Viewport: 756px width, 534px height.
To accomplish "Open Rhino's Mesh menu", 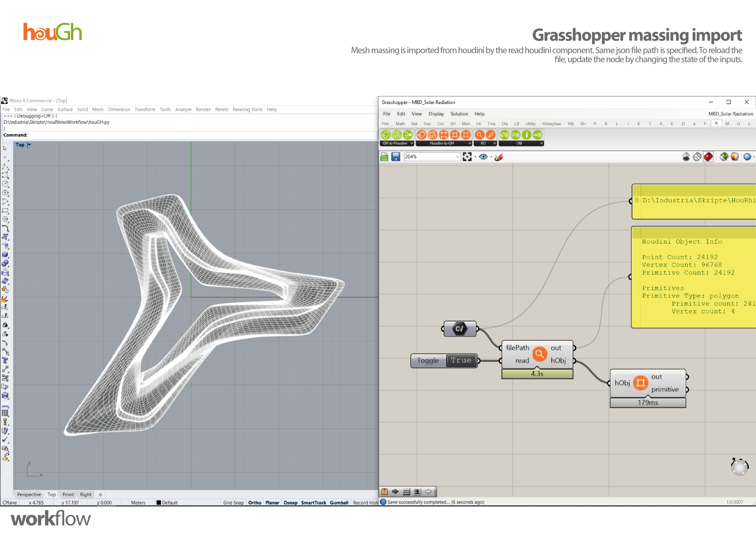I will click(x=97, y=110).
